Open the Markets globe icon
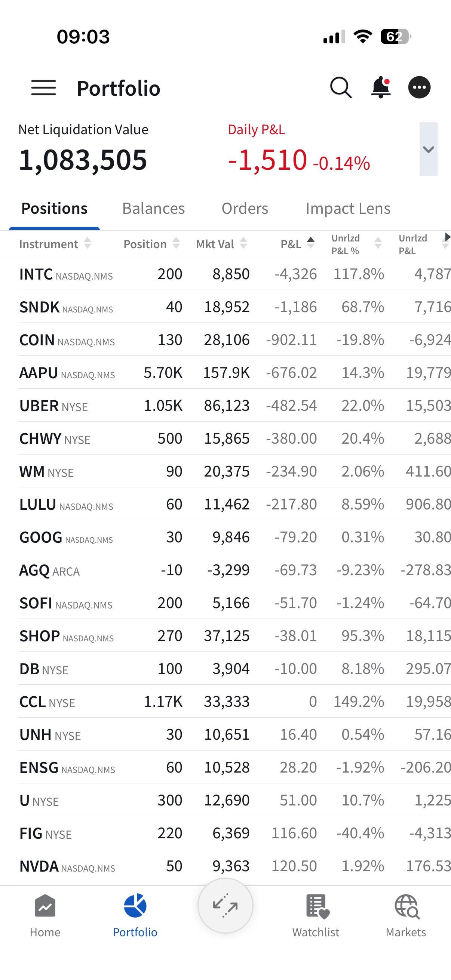Viewport: 451px width, 980px height. pos(406,916)
